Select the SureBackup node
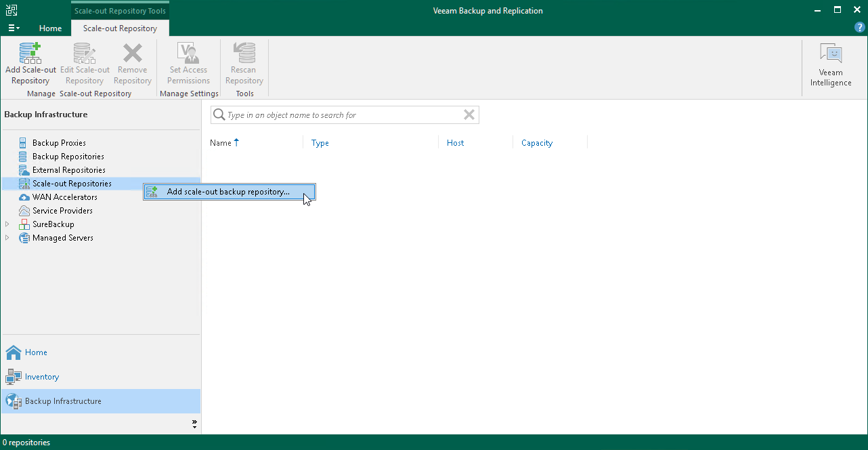The image size is (868, 450). tap(53, 224)
